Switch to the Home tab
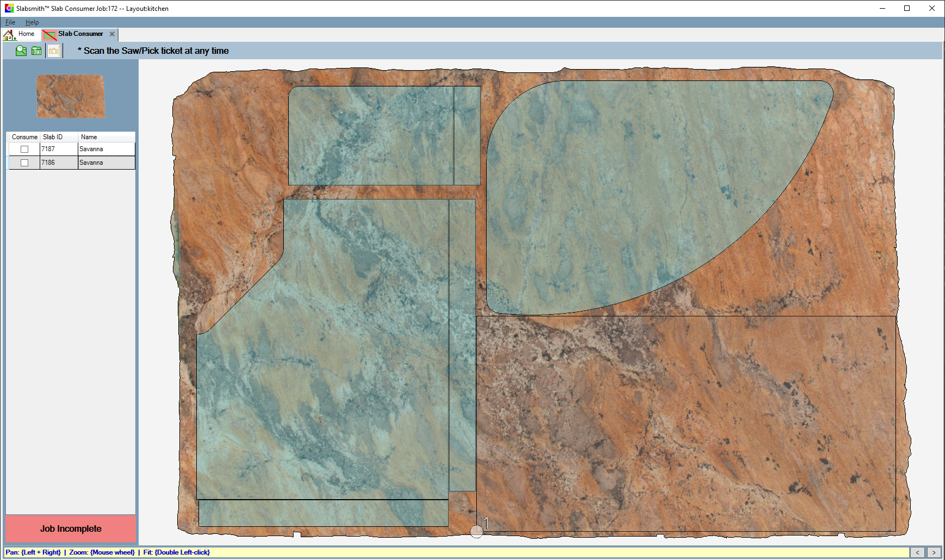 [21, 34]
